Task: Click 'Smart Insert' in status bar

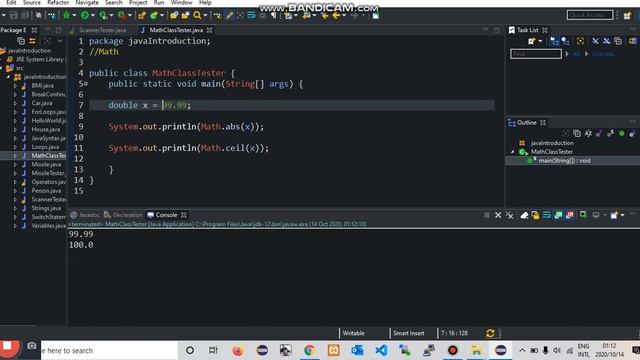Action: pyautogui.click(x=409, y=333)
